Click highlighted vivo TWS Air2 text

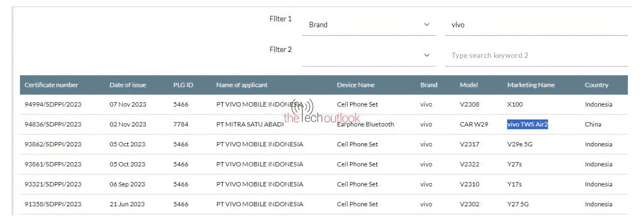click(527, 124)
